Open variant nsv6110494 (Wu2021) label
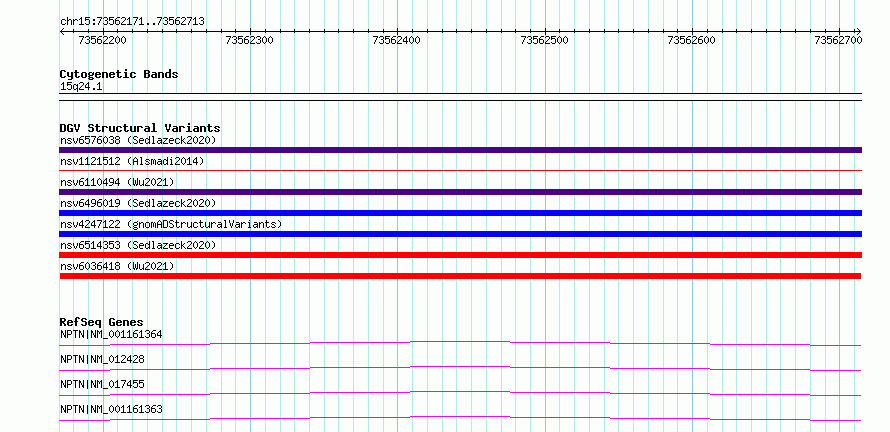 pos(117,182)
